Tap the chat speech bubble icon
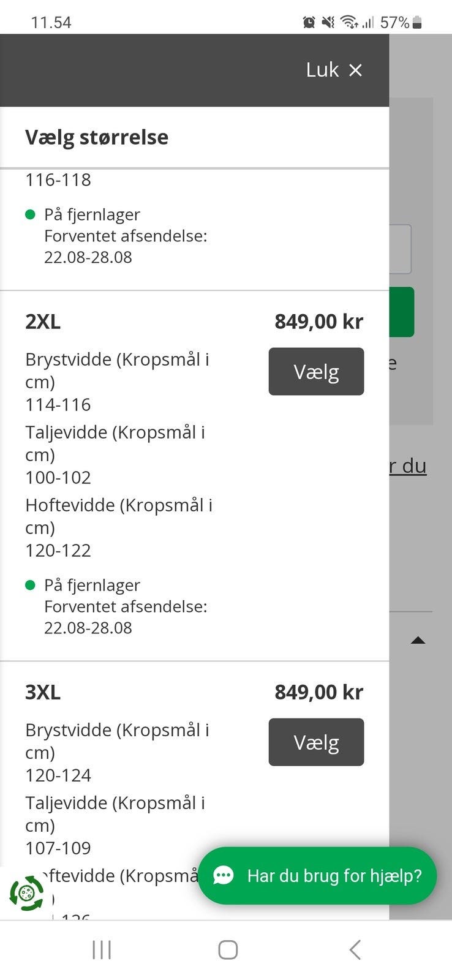The height and width of the screenshot is (980, 452). pyautogui.click(x=224, y=876)
